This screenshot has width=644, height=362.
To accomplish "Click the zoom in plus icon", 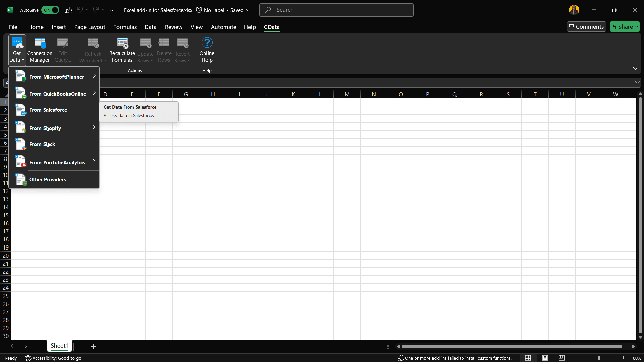I will pyautogui.click(x=623, y=358).
